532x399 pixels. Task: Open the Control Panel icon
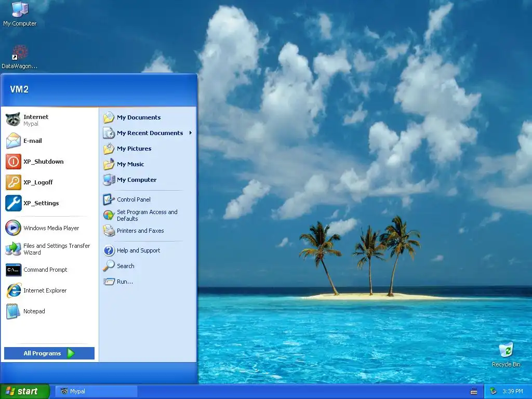coord(109,199)
